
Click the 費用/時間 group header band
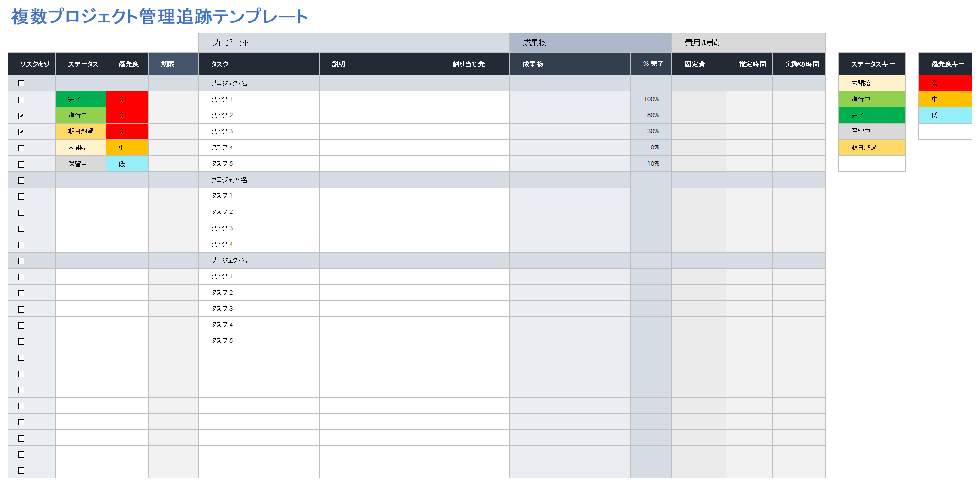click(x=748, y=42)
